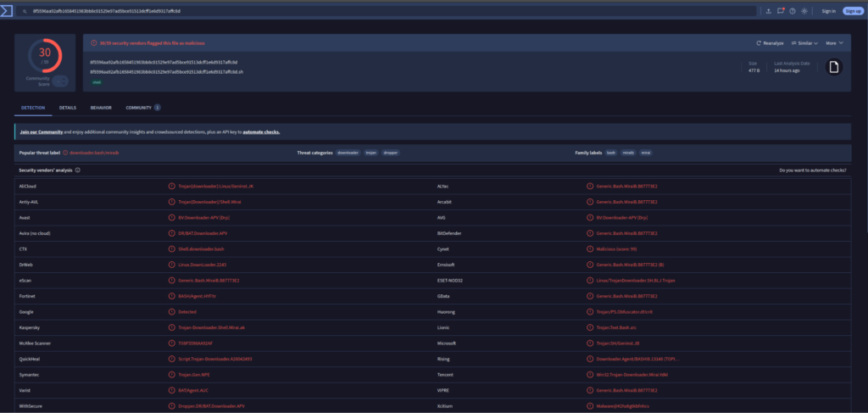This screenshot has width=868, height=413.
Task: Toggle the light/dark theme icon
Action: coord(804,11)
